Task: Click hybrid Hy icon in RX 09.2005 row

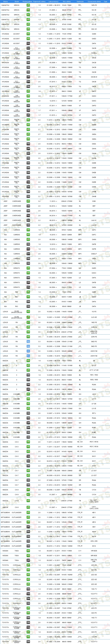Action: tap(28, 346)
